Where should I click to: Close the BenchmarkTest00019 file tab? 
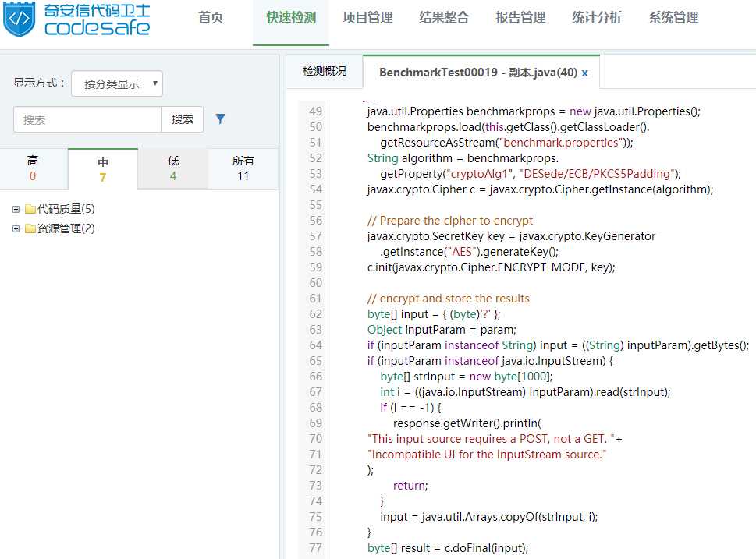pos(585,73)
